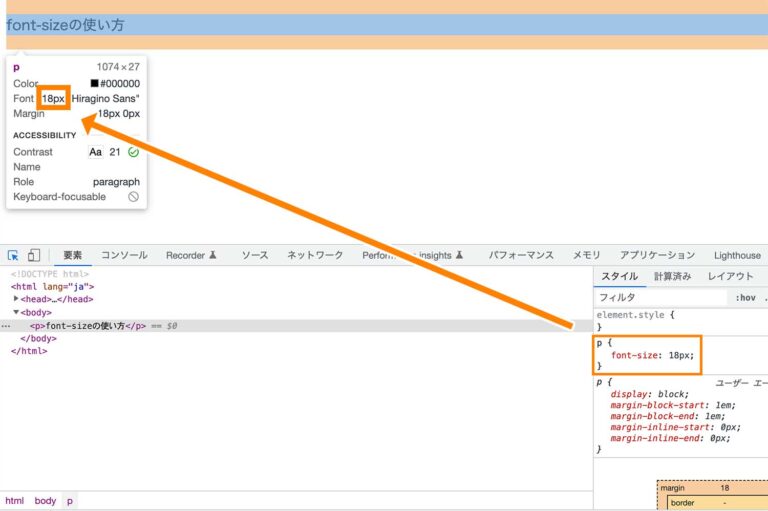Click the three-dots beside the selected p element
Image resolution: width=768 pixels, height=511 pixels.
[6, 326]
